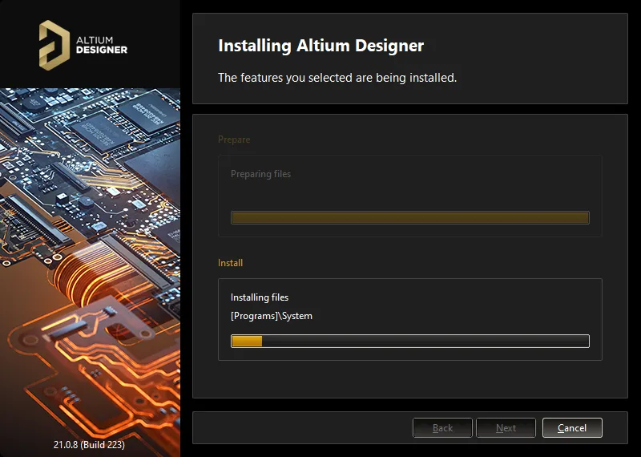The image size is (642, 458).
Task: Click the filled orange portion of install progress
Action: [247, 341]
